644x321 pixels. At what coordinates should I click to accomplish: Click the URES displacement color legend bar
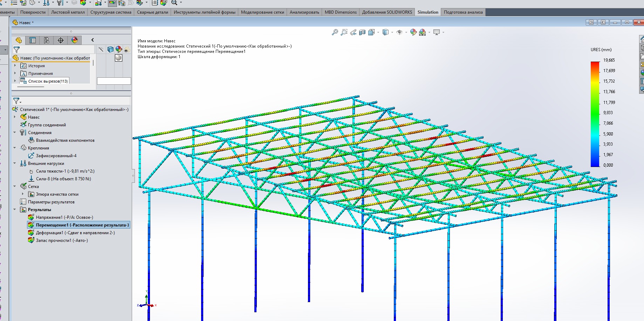click(x=595, y=114)
